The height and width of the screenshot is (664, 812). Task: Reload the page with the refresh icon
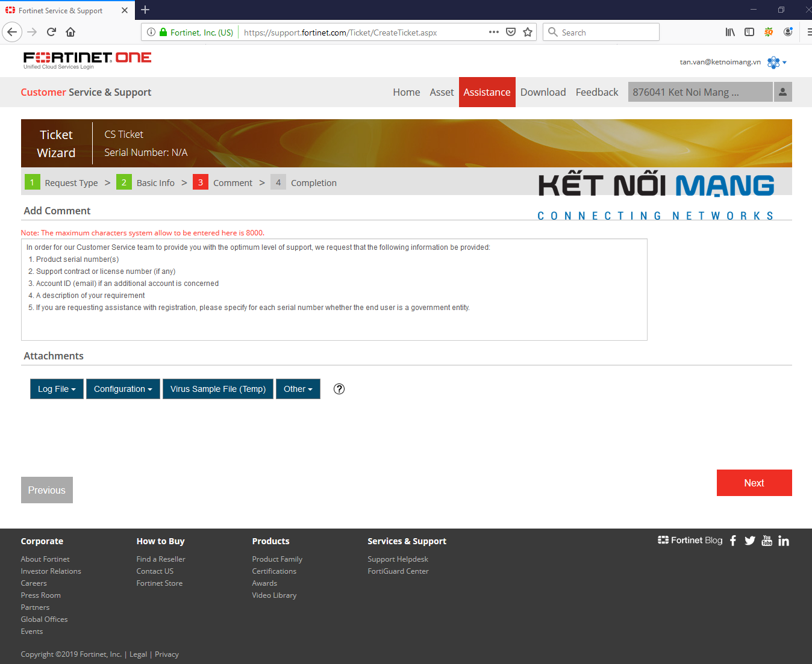click(x=51, y=32)
